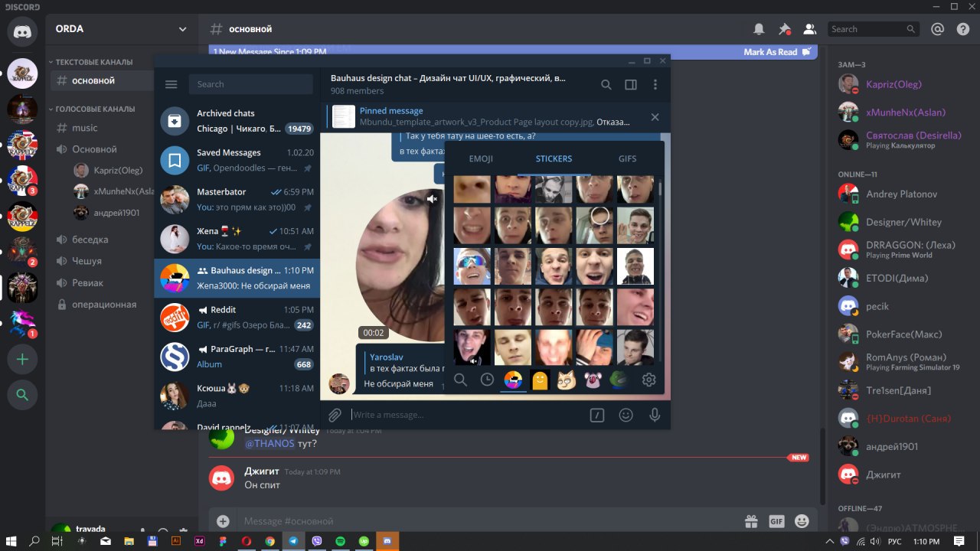Open the locked операционная channel
Viewport: 980px width, 551px height.
click(103, 304)
